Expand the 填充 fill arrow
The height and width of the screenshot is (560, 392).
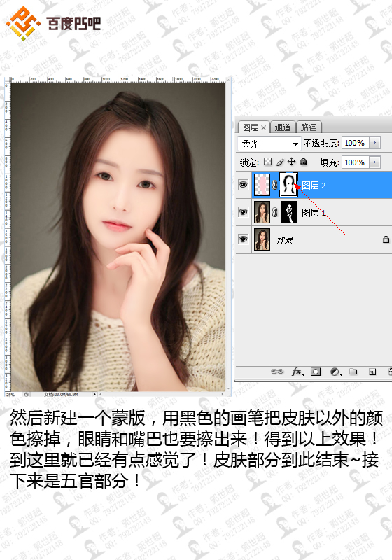click(x=375, y=162)
